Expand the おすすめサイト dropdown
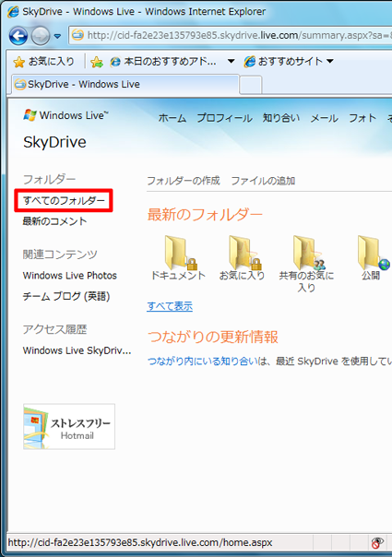Viewport: 392px width, 557px height. pos(289,62)
